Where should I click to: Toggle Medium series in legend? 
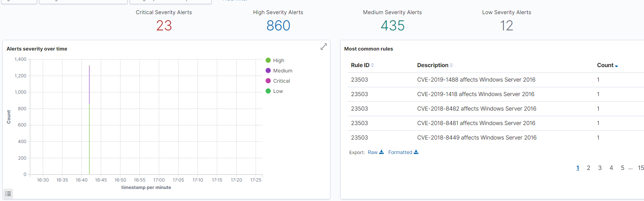tap(279, 71)
